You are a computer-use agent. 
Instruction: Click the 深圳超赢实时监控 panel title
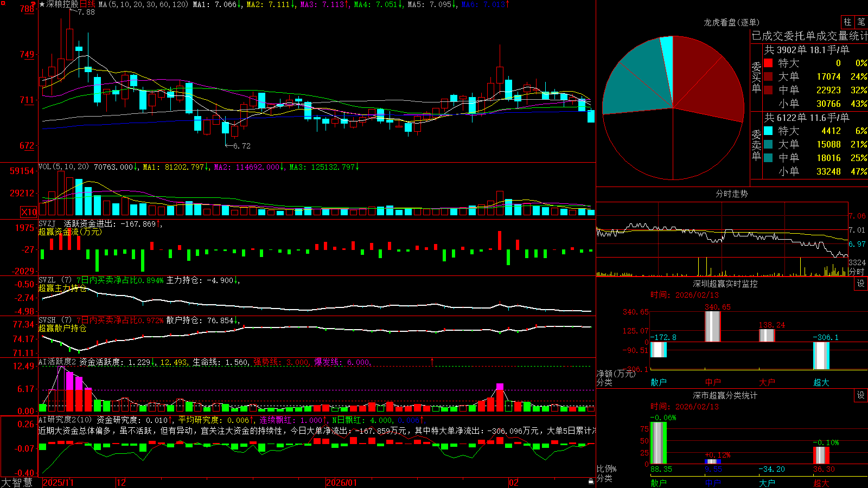click(725, 284)
